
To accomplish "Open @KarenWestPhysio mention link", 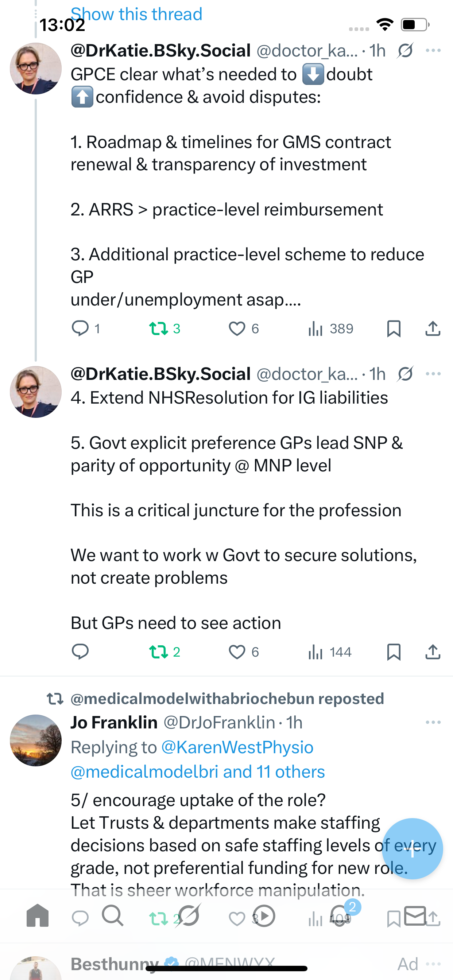I will click(x=237, y=747).
